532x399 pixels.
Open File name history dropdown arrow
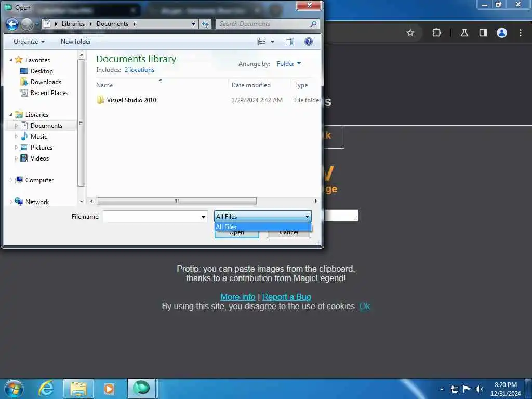coord(203,217)
